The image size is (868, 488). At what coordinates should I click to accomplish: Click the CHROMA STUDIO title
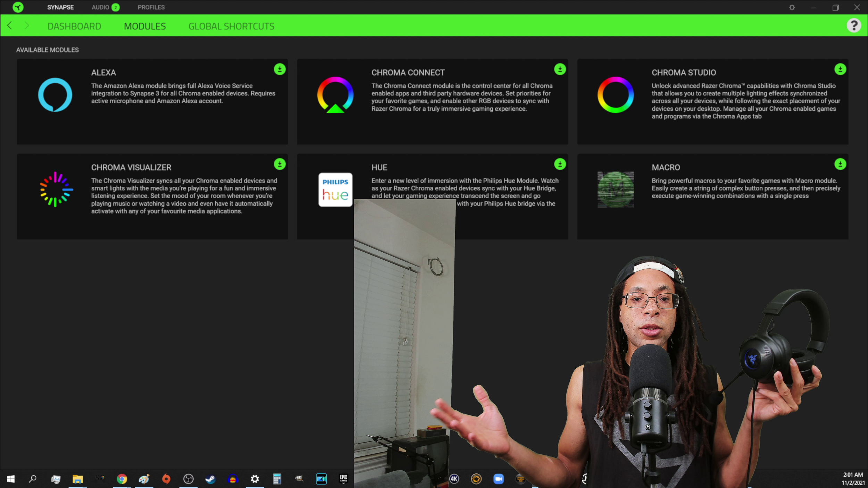coord(684,73)
